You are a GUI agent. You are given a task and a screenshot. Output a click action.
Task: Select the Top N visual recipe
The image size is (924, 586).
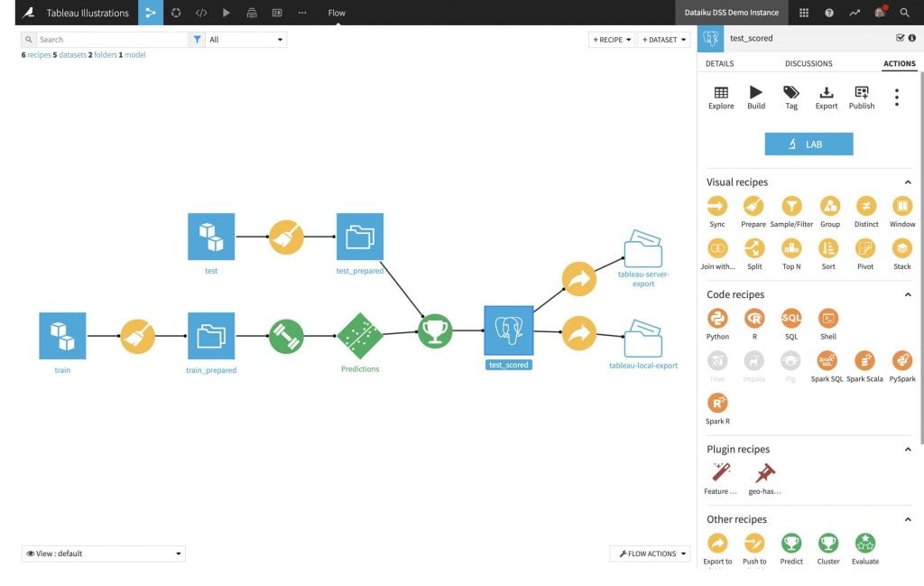(791, 249)
